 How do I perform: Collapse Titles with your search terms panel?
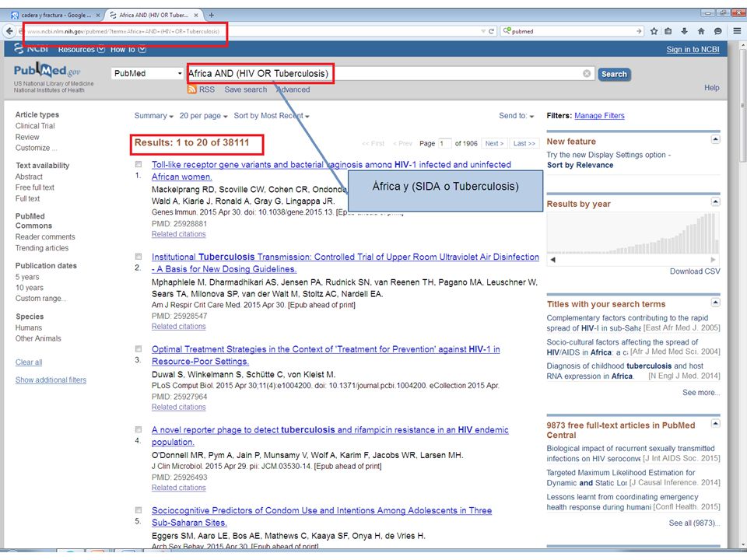click(715, 303)
